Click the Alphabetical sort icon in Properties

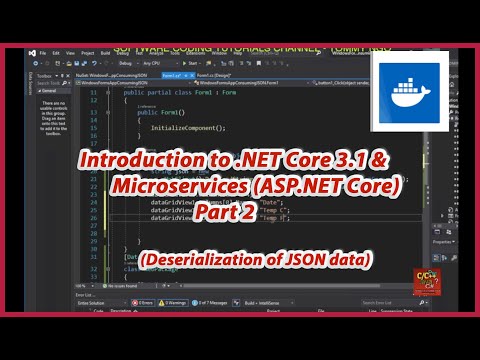[x=445, y=258]
